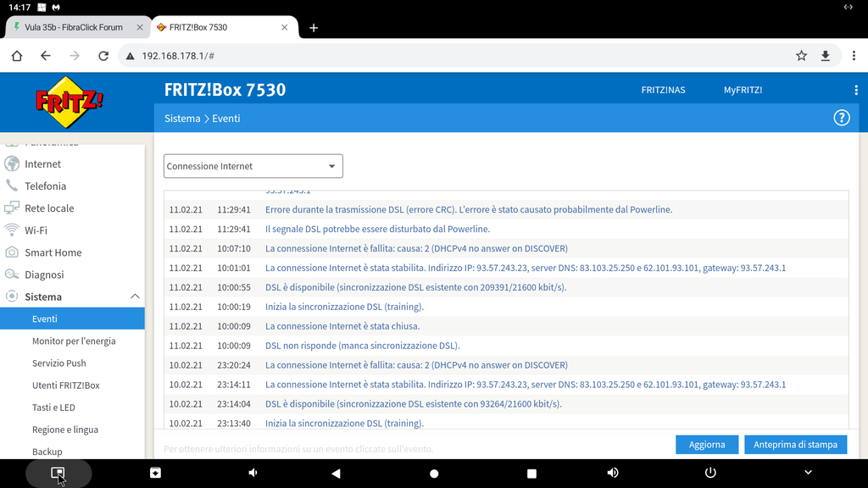
Task: Open 23:14:11 event 'connessione Internet è stata stabilita'
Action: point(526,385)
